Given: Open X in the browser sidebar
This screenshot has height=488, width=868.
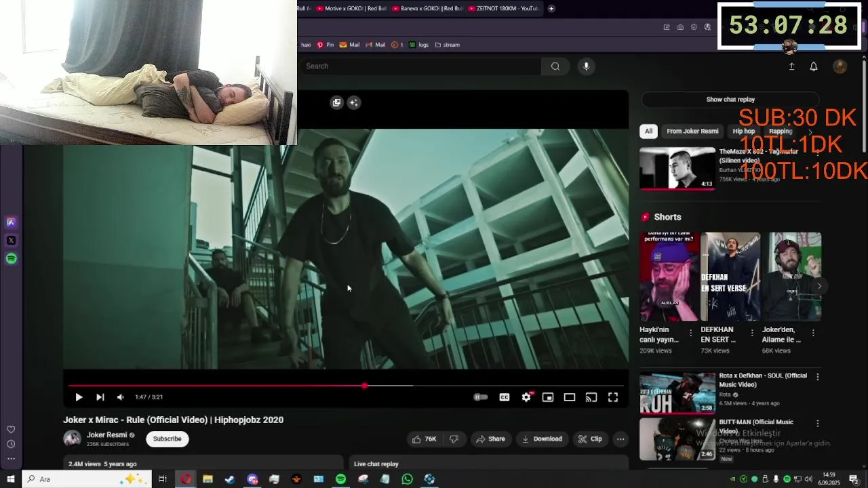Looking at the screenshot, I should [x=11, y=241].
